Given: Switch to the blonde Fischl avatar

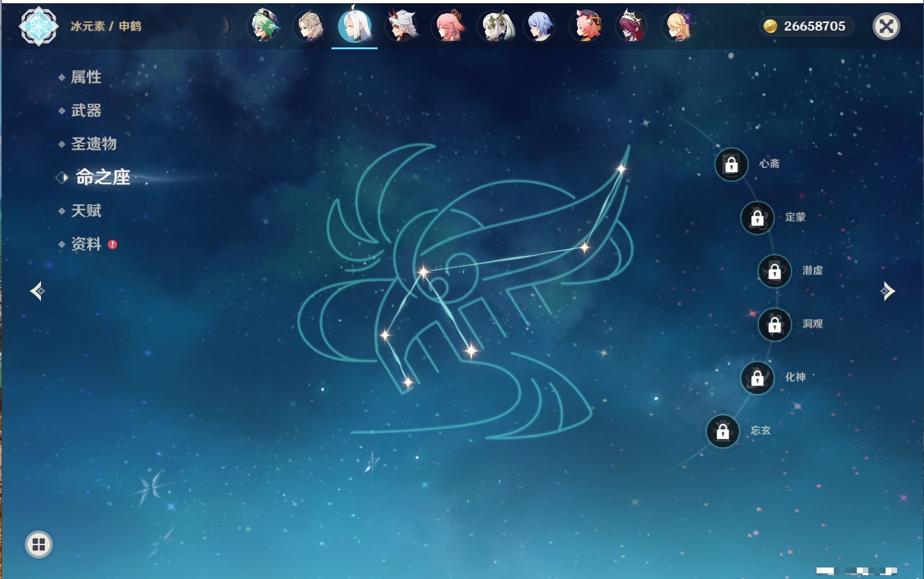Looking at the screenshot, I should tap(678, 26).
